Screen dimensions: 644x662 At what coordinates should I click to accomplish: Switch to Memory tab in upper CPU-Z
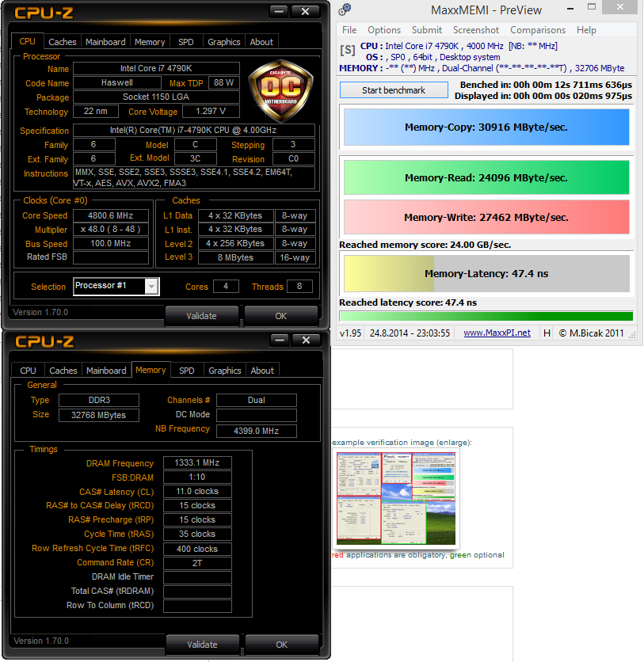click(150, 42)
